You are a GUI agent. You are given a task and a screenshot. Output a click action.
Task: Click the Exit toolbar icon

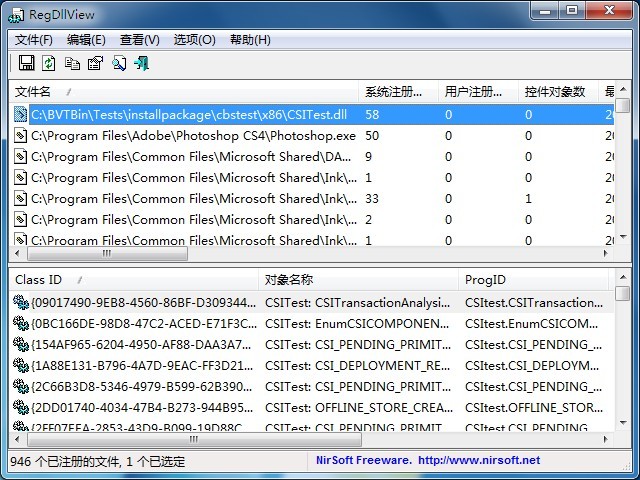[141, 63]
